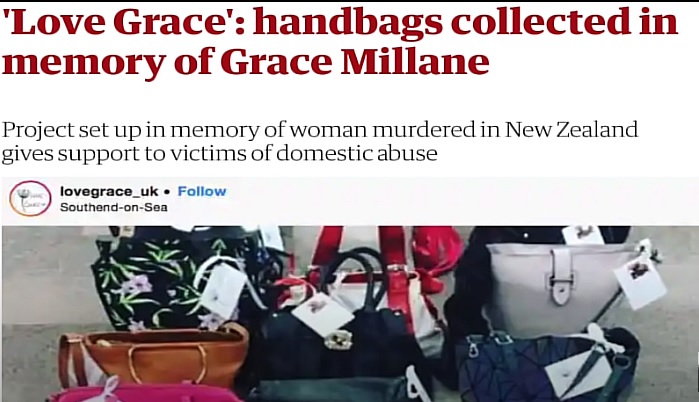Click the dark green clutch at bottom
Screen dimensions: 699x402
(332, 391)
